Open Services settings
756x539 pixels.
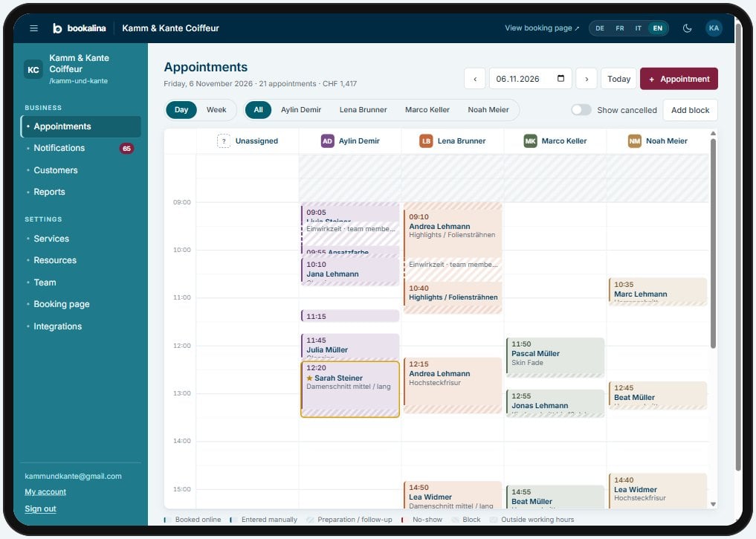[81, 239]
